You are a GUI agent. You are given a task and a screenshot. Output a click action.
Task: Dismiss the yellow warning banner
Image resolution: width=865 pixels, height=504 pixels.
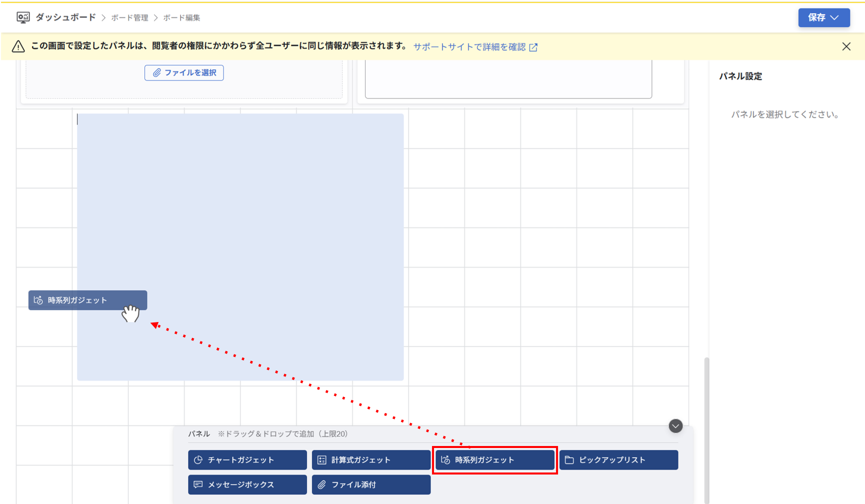pyautogui.click(x=846, y=46)
